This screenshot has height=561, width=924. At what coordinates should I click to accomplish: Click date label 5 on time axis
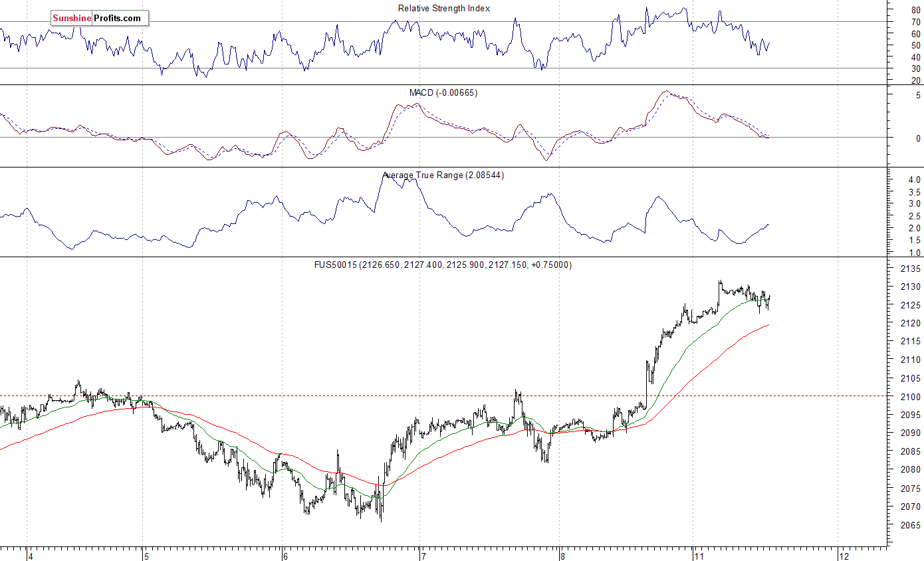148,556
